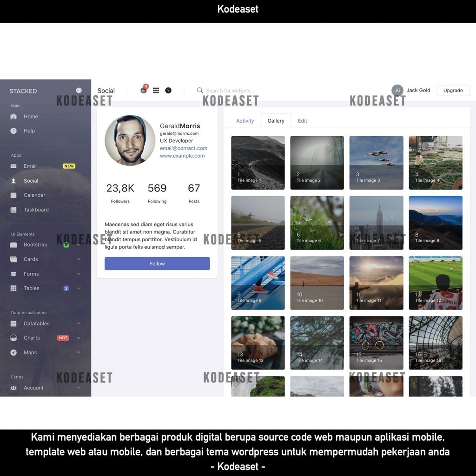
Task: Click the Datatables icon in sidebar
Action: [x=13, y=324]
